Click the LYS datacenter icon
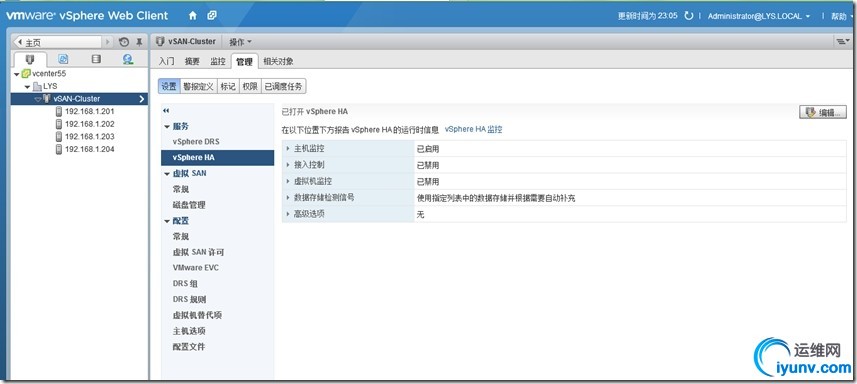The width and height of the screenshot is (857, 384). (x=37, y=86)
